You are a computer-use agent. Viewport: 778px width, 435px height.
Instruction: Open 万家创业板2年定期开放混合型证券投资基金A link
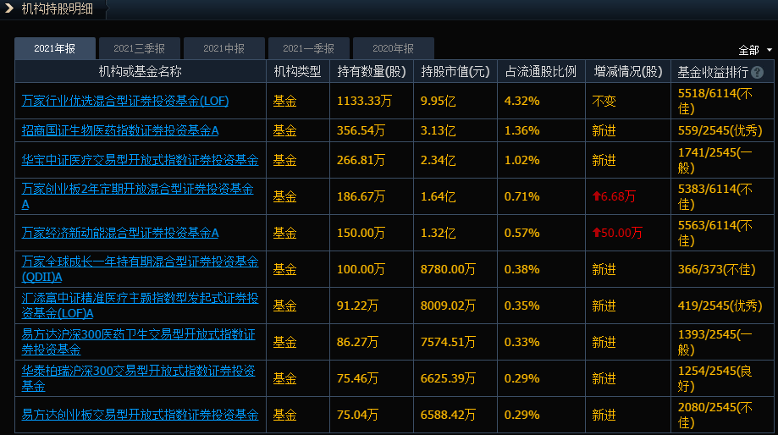[137, 196]
